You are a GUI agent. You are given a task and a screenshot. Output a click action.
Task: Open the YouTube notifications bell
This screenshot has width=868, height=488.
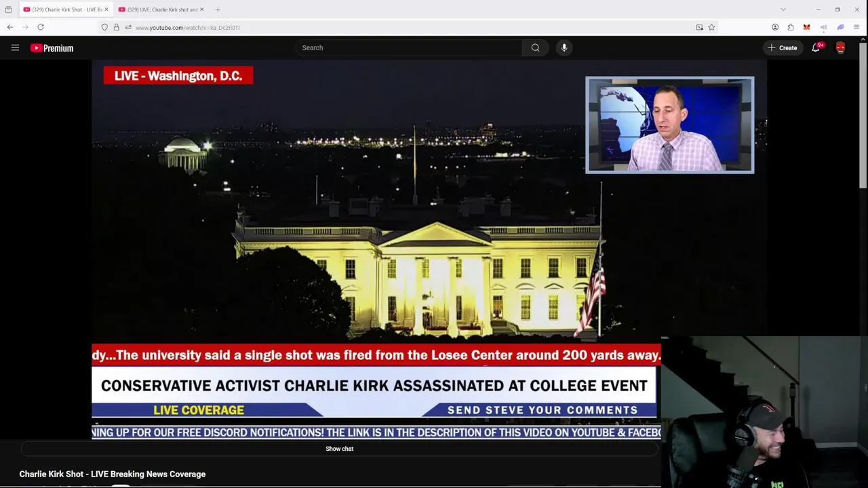tap(816, 47)
